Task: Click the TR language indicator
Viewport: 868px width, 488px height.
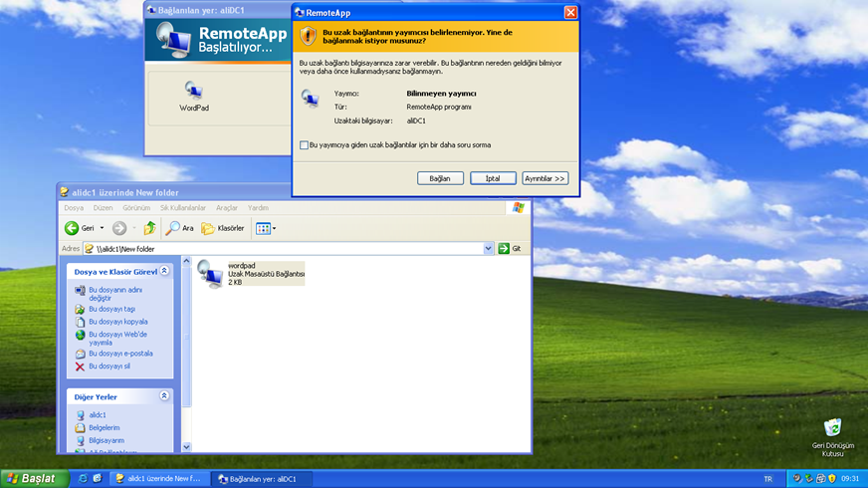Action: (767, 479)
